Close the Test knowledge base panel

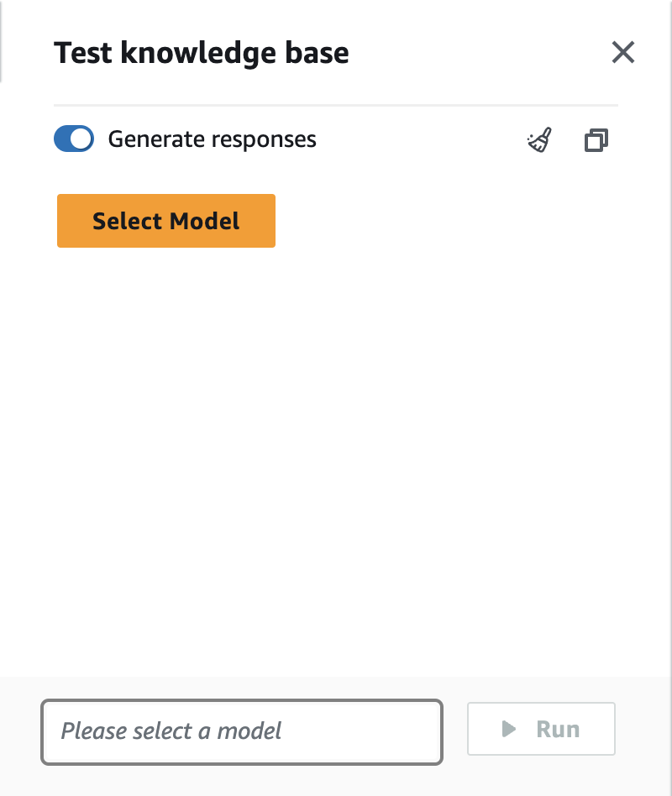tap(622, 53)
